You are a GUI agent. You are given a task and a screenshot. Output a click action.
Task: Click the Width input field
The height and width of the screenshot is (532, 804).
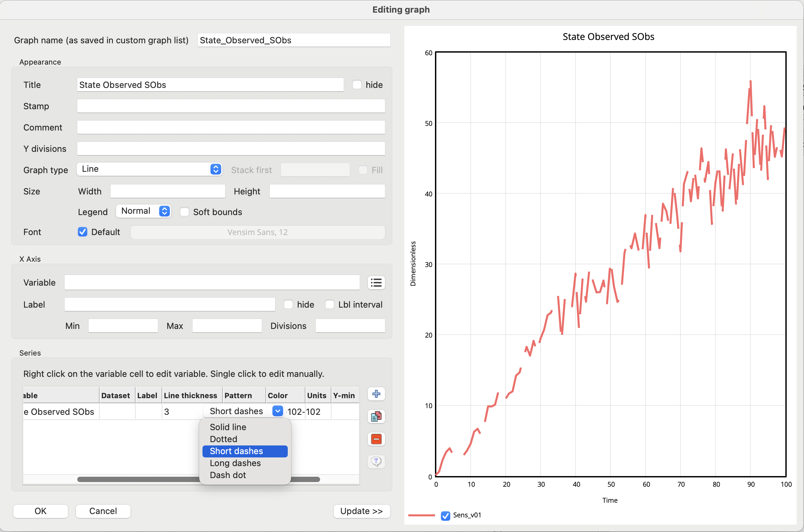point(168,191)
